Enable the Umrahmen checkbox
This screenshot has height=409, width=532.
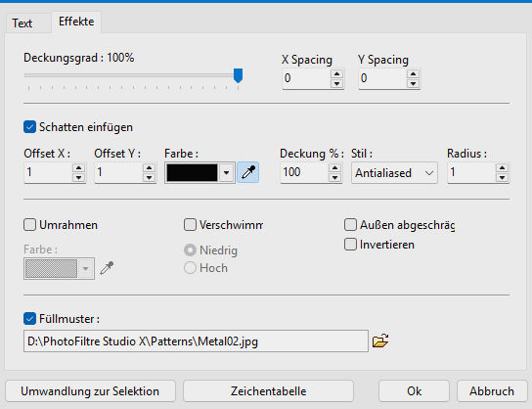coord(30,225)
